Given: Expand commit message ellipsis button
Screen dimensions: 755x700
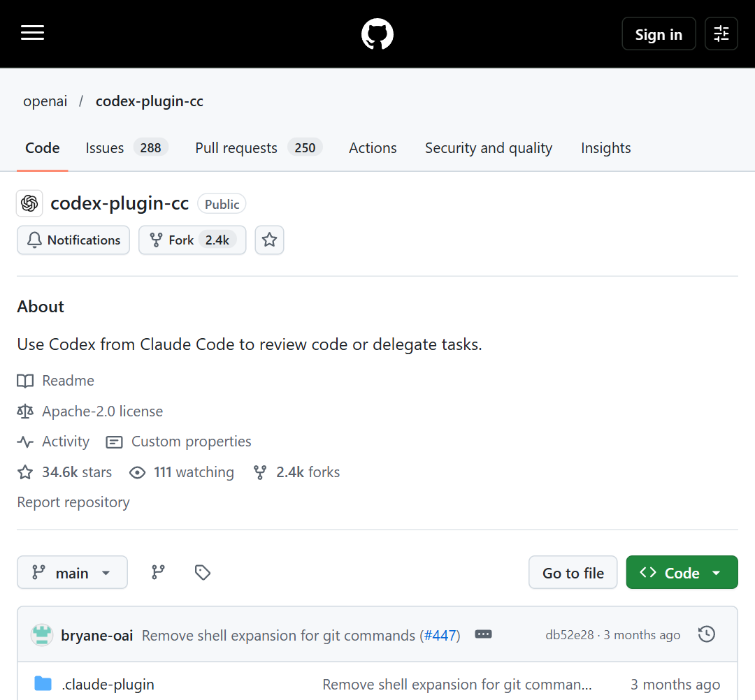Looking at the screenshot, I should (x=484, y=634).
